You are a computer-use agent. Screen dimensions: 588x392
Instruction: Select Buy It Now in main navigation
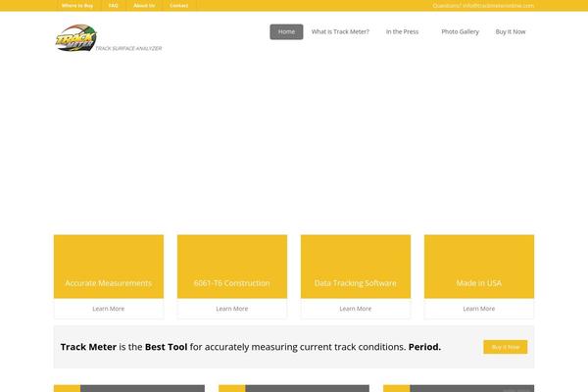[x=511, y=32]
